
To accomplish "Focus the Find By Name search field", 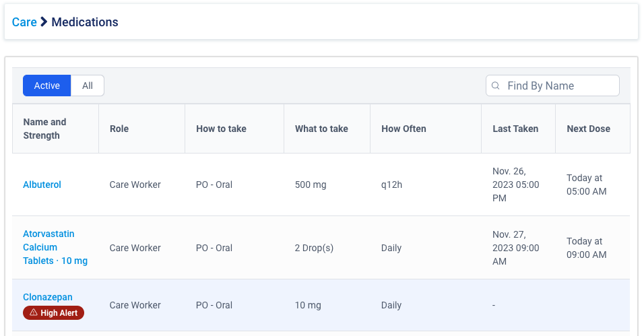I will [552, 86].
